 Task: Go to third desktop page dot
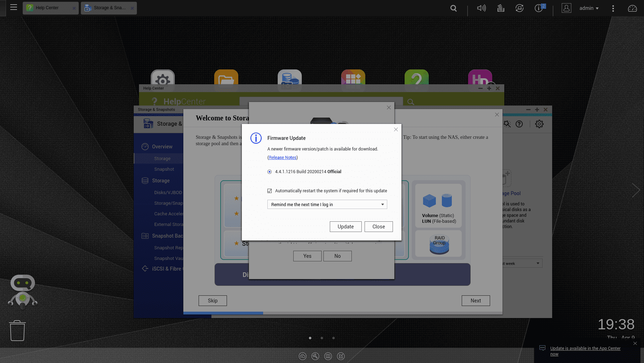click(x=333, y=338)
